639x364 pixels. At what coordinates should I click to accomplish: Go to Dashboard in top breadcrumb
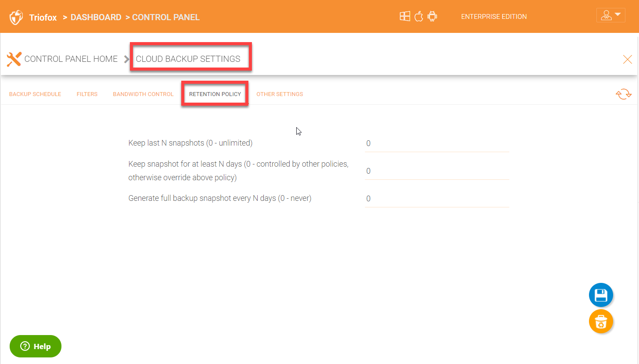click(96, 18)
